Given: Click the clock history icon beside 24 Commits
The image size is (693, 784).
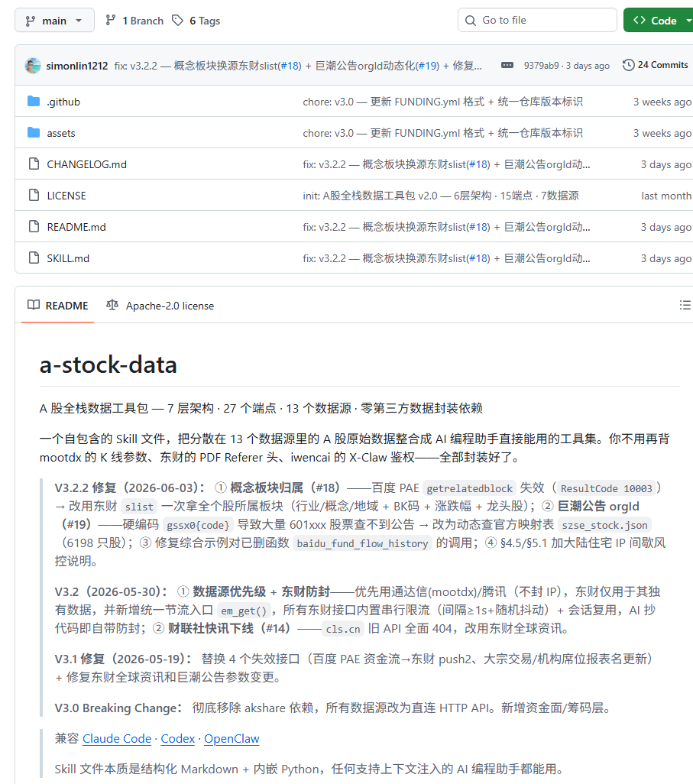Looking at the screenshot, I should pos(629,65).
